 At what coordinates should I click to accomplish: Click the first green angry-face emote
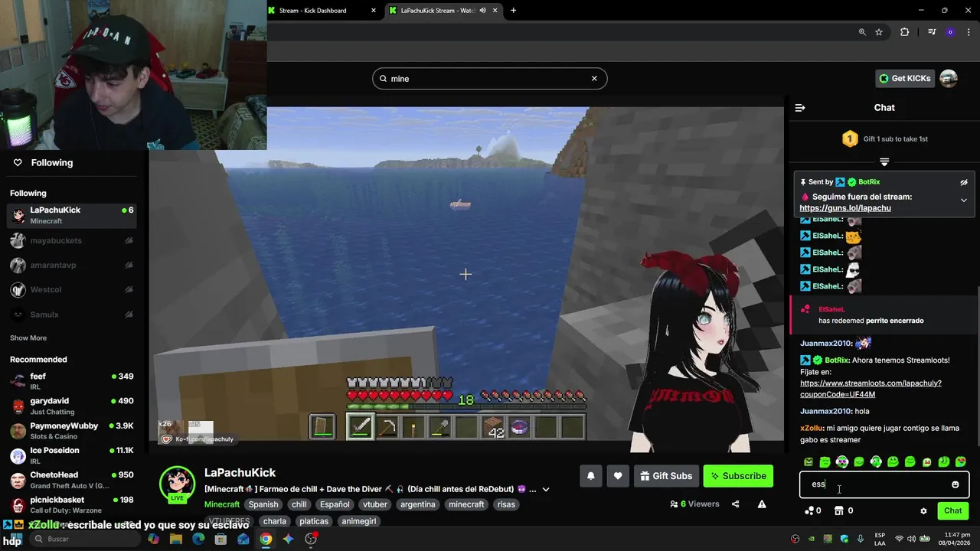coord(808,462)
